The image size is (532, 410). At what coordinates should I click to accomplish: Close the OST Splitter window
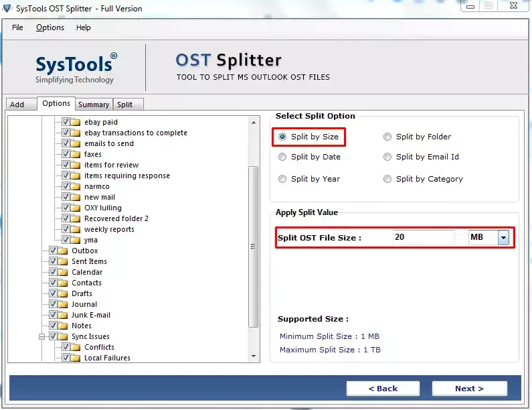point(514,6)
